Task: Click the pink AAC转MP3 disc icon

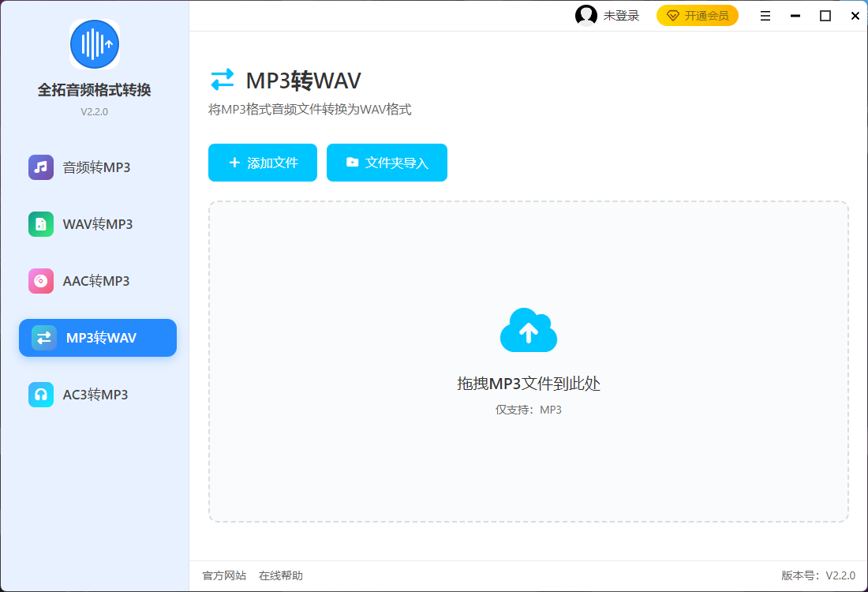Action: pyautogui.click(x=41, y=281)
